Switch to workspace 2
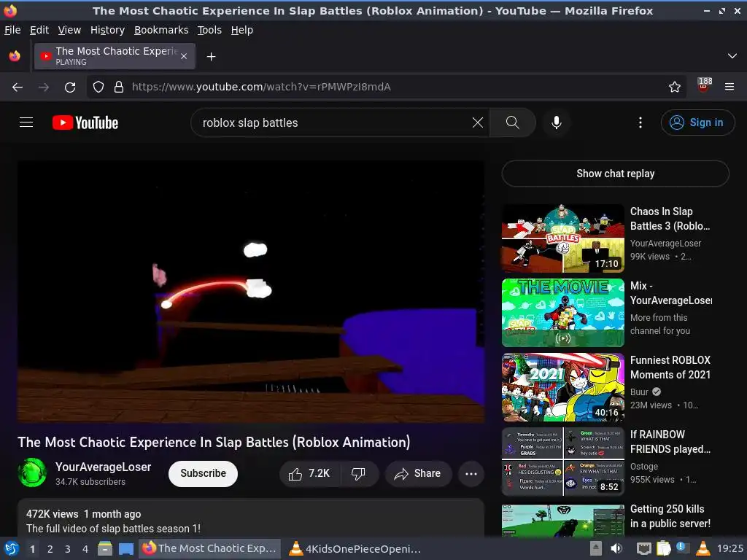Image resolution: width=747 pixels, height=560 pixels. pos(50,549)
